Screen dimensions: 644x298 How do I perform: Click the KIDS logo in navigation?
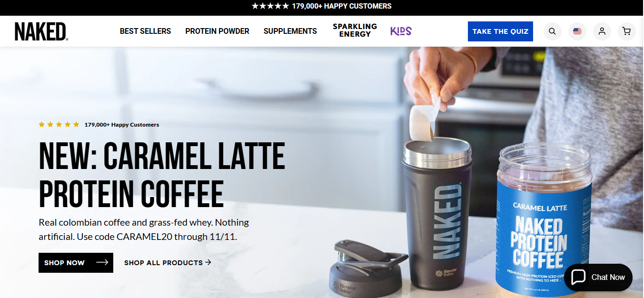[x=401, y=31]
